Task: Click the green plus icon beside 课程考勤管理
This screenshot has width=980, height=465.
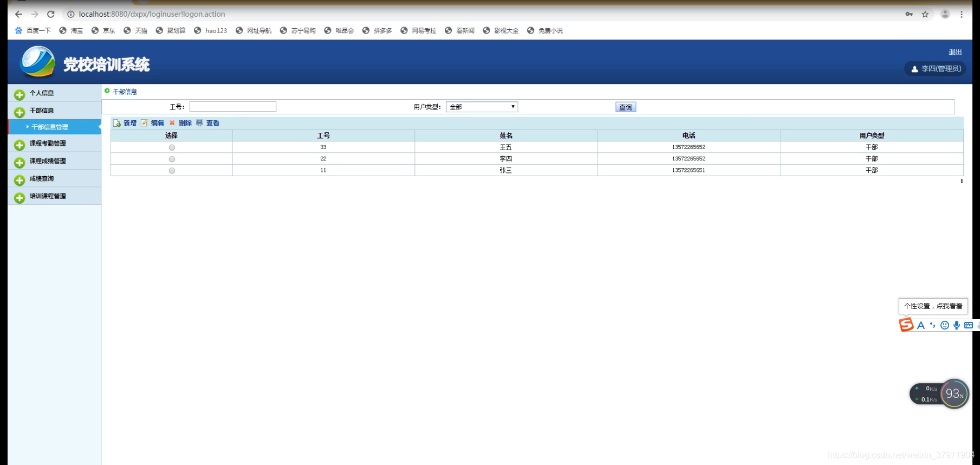Action: click(x=20, y=145)
